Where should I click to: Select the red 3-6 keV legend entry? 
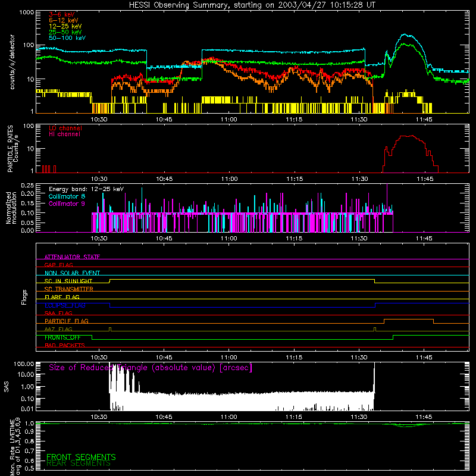click(62, 14)
